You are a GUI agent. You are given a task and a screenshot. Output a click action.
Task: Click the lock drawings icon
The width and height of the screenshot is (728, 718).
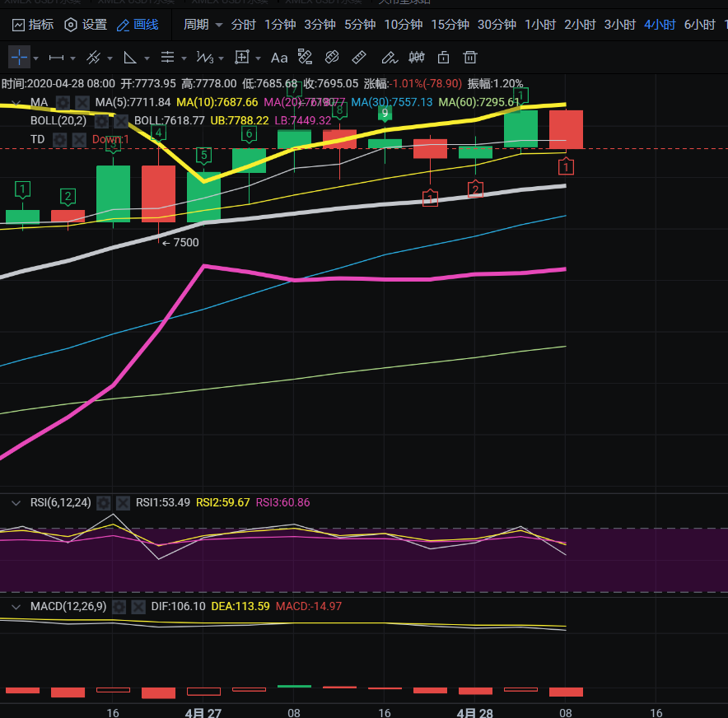coord(444,58)
